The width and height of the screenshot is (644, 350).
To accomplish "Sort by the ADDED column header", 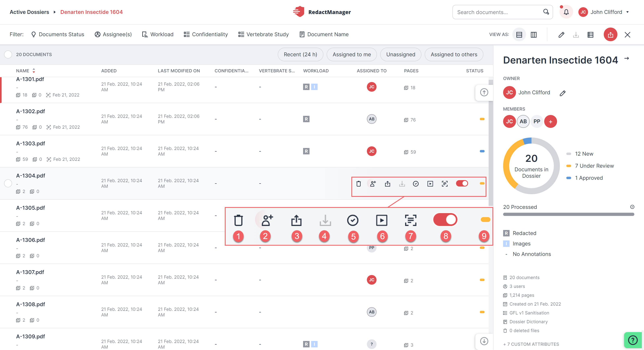I will [109, 71].
